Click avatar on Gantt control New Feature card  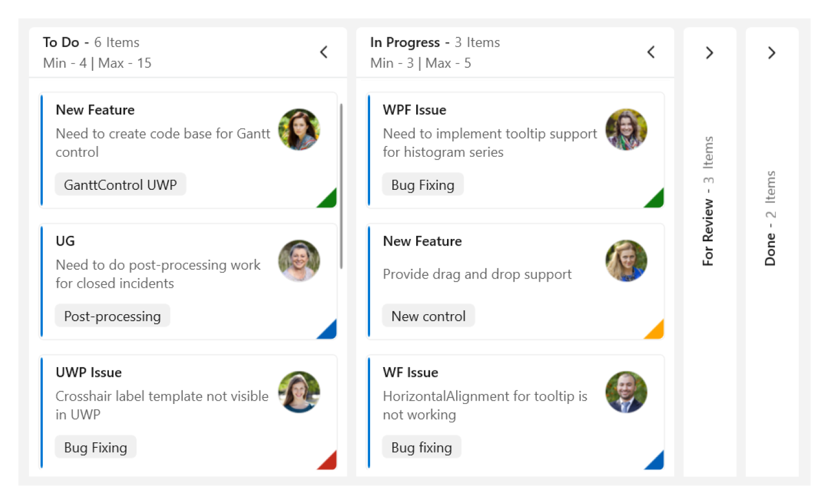click(299, 130)
